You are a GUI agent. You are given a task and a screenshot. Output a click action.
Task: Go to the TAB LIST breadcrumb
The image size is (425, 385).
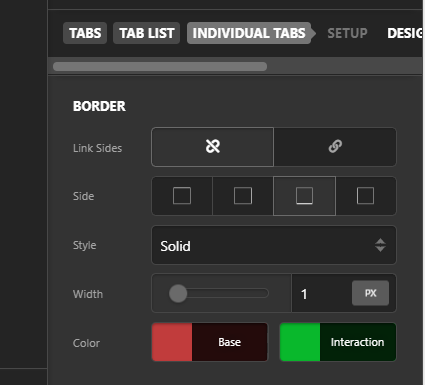pyautogui.click(x=147, y=33)
